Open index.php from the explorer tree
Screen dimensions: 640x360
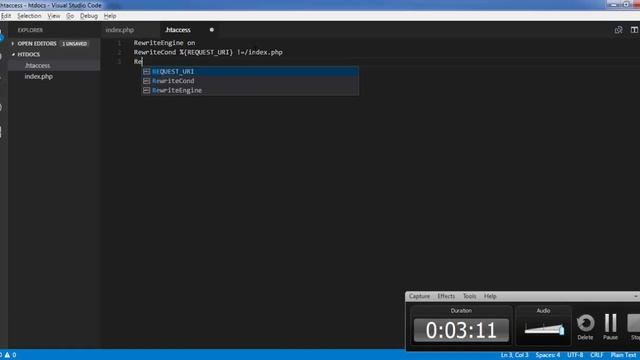[x=54, y=76]
